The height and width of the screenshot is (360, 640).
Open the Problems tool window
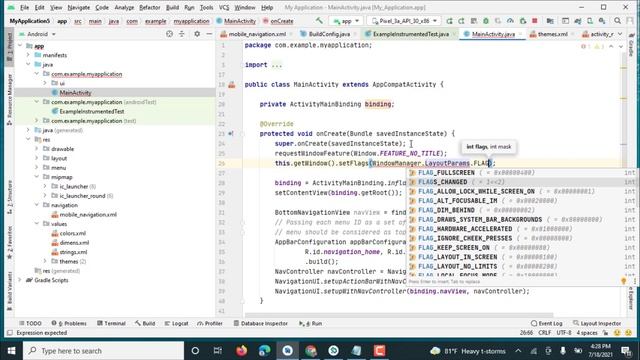69,323
